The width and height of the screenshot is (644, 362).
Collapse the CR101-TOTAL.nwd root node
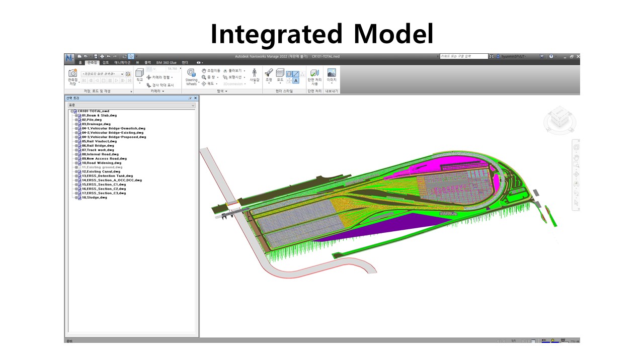click(72, 111)
